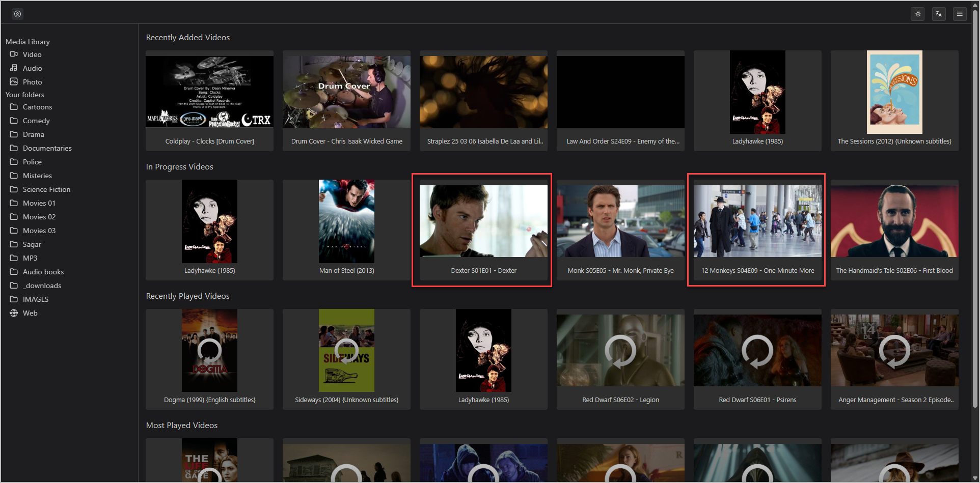The image size is (980, 483).
Task: Open the hamburger menu
Action: point(960,14)
